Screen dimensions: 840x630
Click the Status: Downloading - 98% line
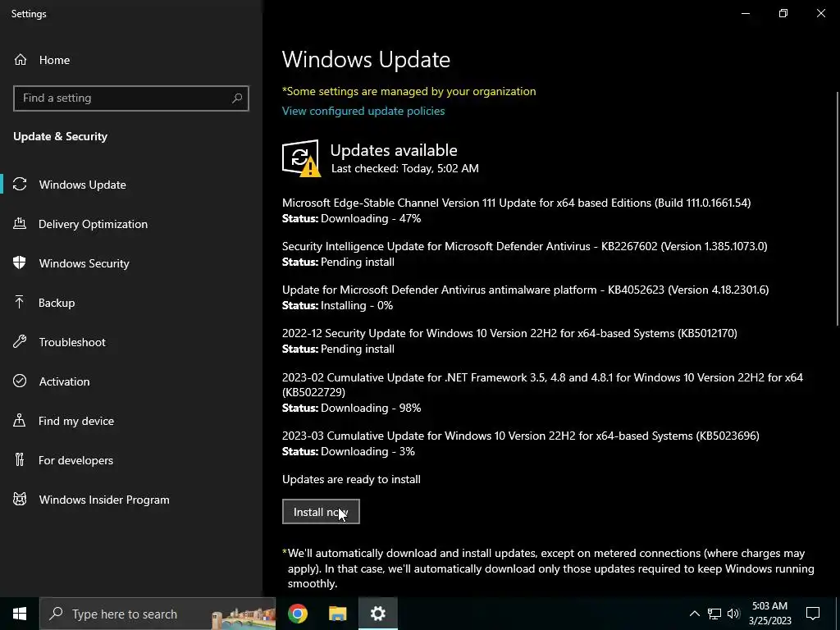click(x=351, y=408)
